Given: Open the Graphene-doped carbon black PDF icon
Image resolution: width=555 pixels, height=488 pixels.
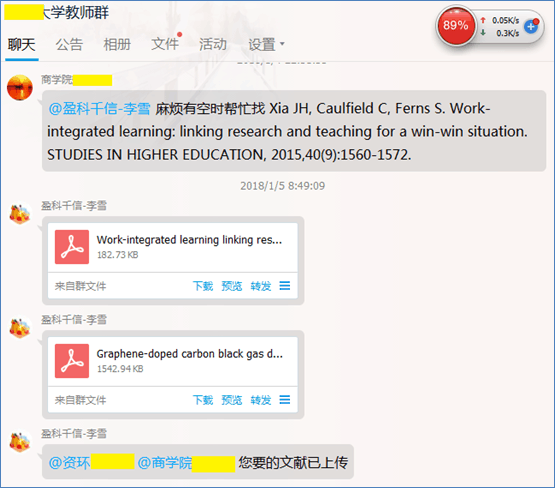Looking at the screenshot, I should 72,361.
